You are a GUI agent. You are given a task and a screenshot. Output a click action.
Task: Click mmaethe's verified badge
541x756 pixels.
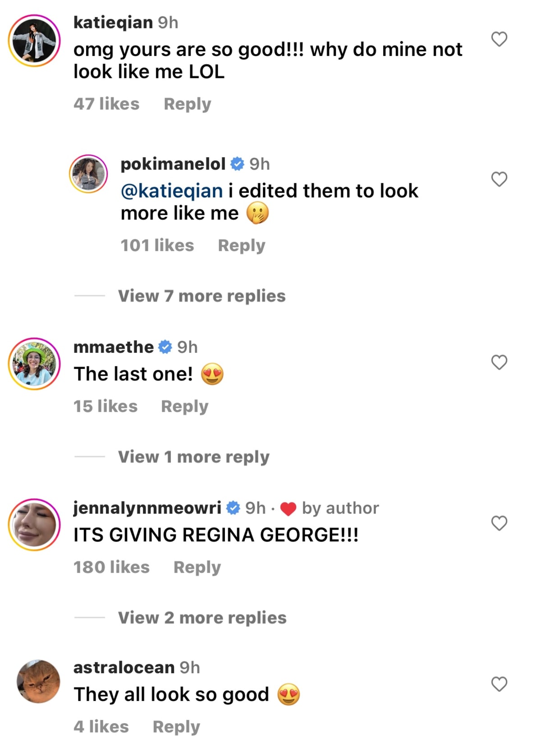tap(165, 347)
